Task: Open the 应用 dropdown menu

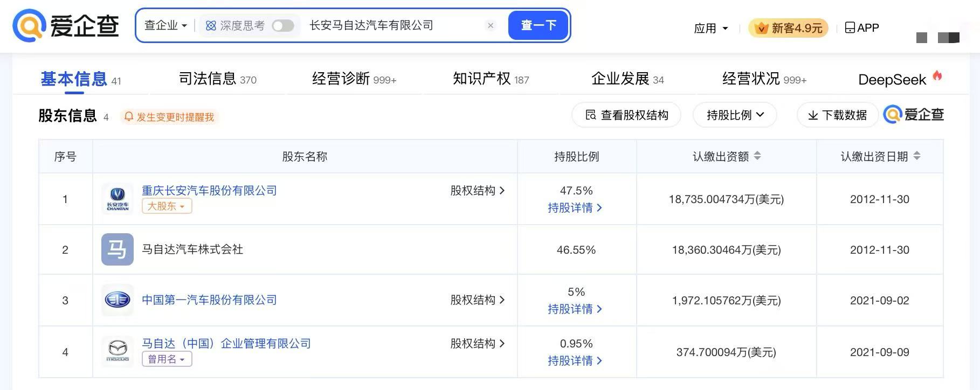Action: (x=711, y=28)
